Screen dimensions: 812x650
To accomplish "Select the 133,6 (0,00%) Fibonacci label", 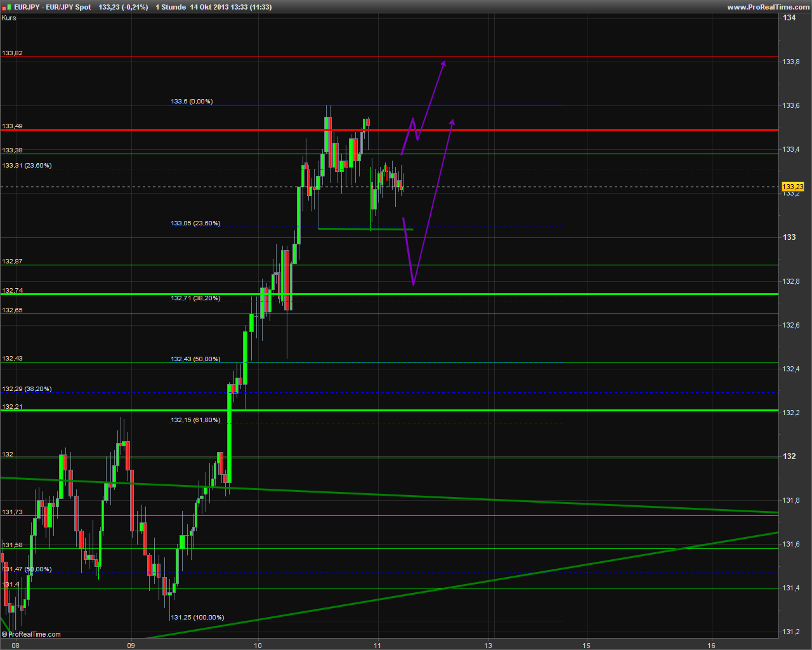I will tap(192, 102).
